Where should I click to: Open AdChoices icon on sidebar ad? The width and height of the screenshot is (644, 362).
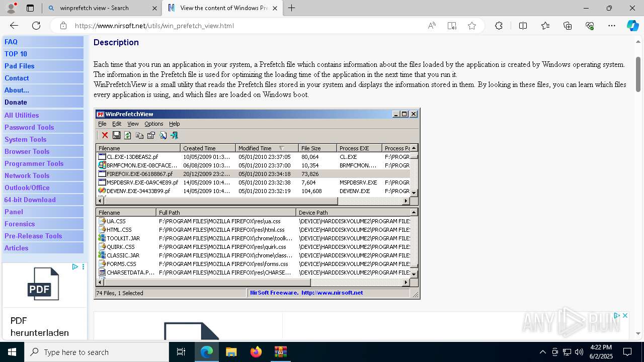pos(74,267)
